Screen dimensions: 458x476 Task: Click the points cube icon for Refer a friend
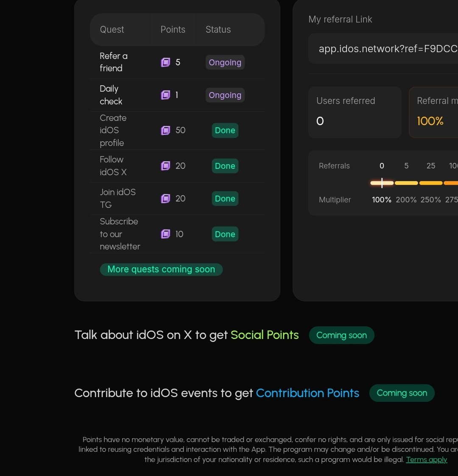[x=165, y=62]
